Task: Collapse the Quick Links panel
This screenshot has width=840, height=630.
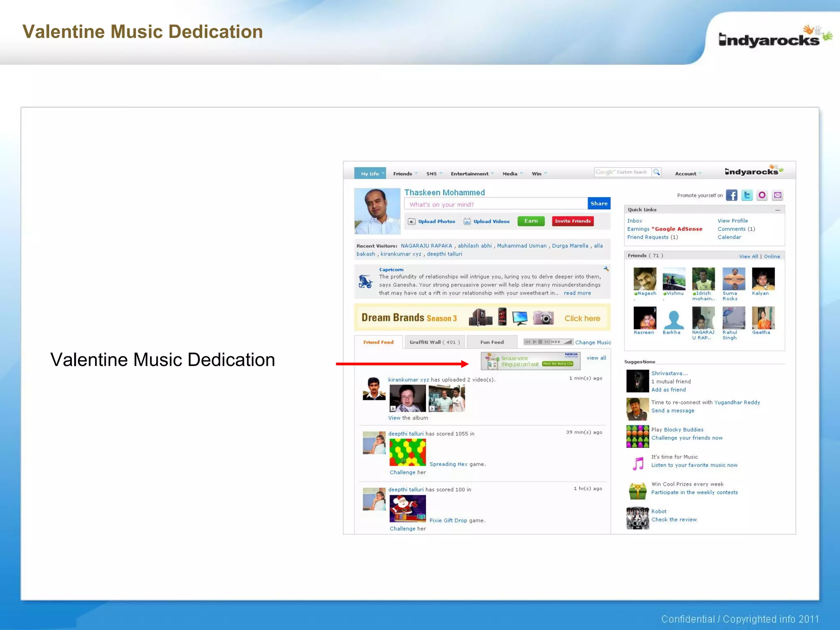Action: (x=778, y=210)
